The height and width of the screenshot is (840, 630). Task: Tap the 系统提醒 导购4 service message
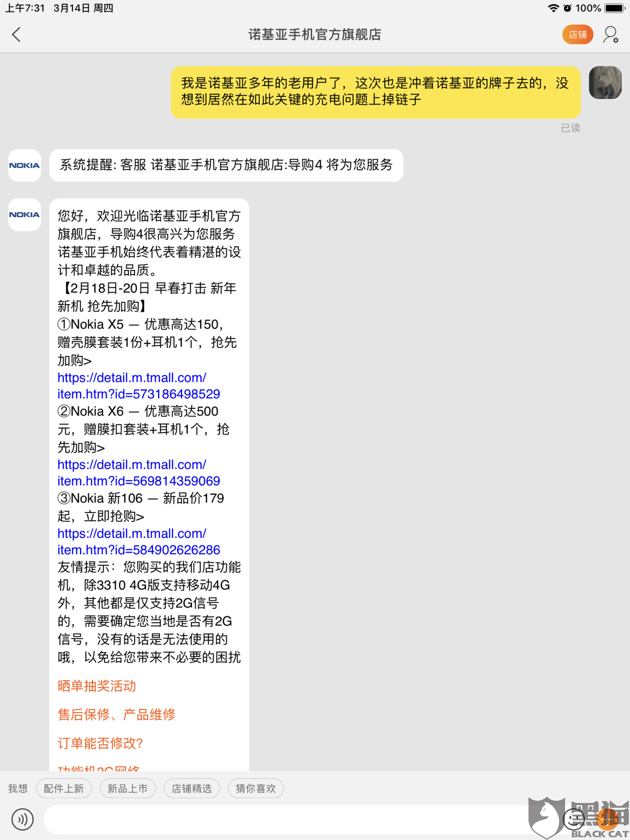pos(226,165)
